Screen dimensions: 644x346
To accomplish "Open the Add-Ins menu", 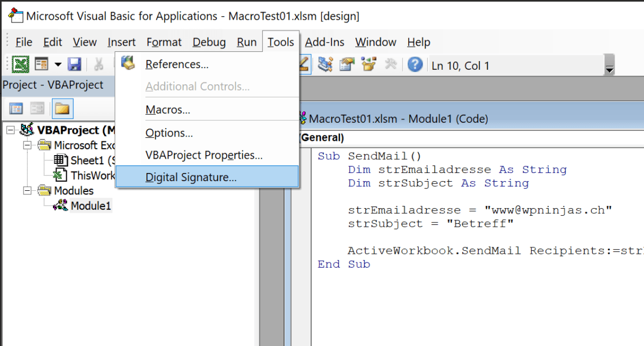I will click(x=325, y=42).
